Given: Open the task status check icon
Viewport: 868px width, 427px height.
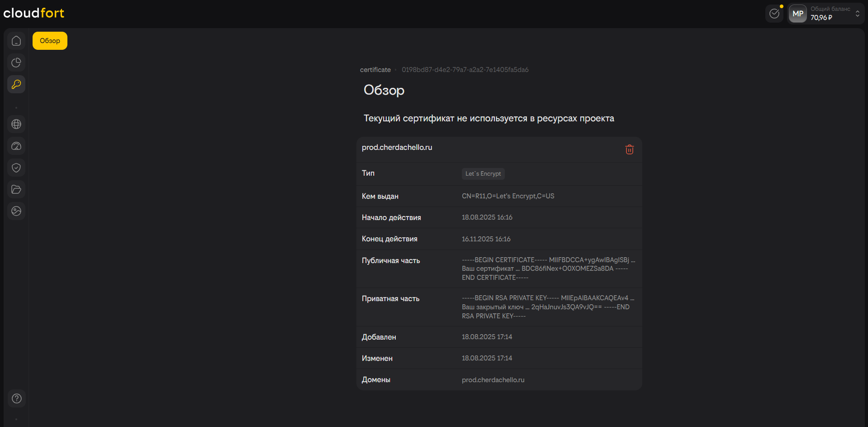Looking at the screenshot, I should pos(774,14).
